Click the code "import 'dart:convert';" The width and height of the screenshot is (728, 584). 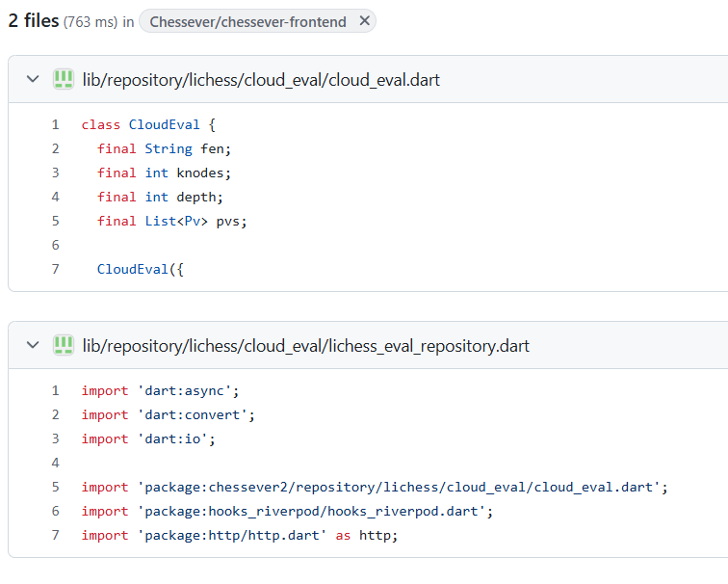[169, 415]
